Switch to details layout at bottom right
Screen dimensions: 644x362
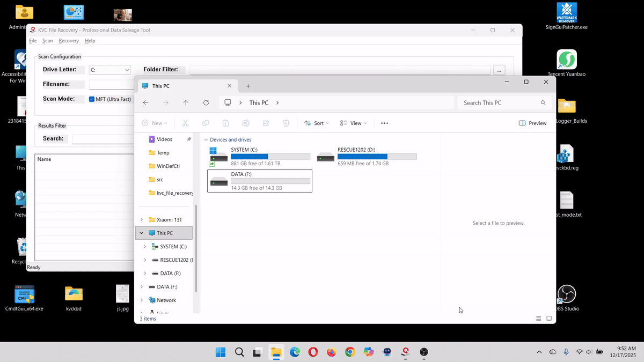(538, 318)
